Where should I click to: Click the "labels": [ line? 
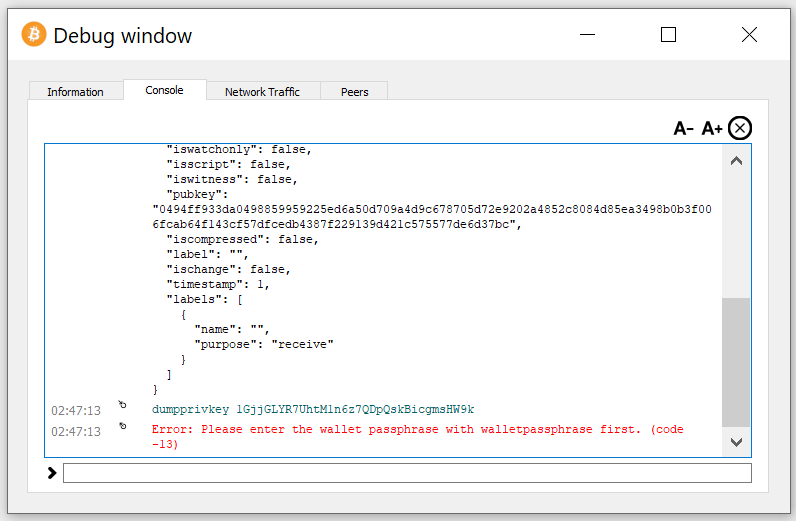[x=205, y=300]
